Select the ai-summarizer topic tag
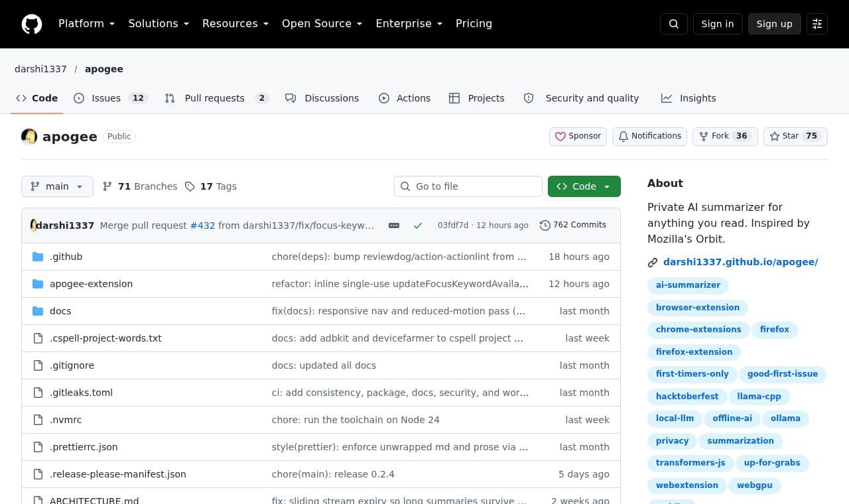This screenshot has height=504, width=849. pos(688,285)
